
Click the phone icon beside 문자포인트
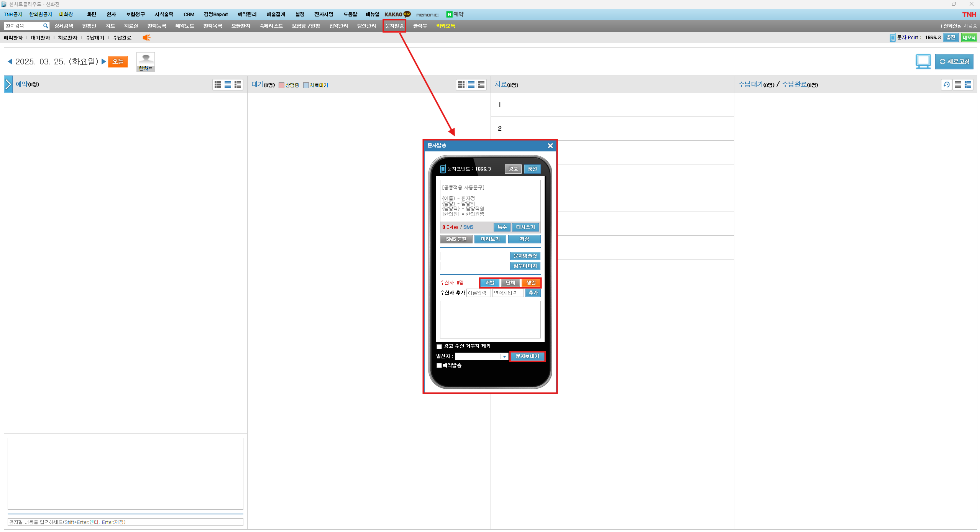tap(443, 169)
